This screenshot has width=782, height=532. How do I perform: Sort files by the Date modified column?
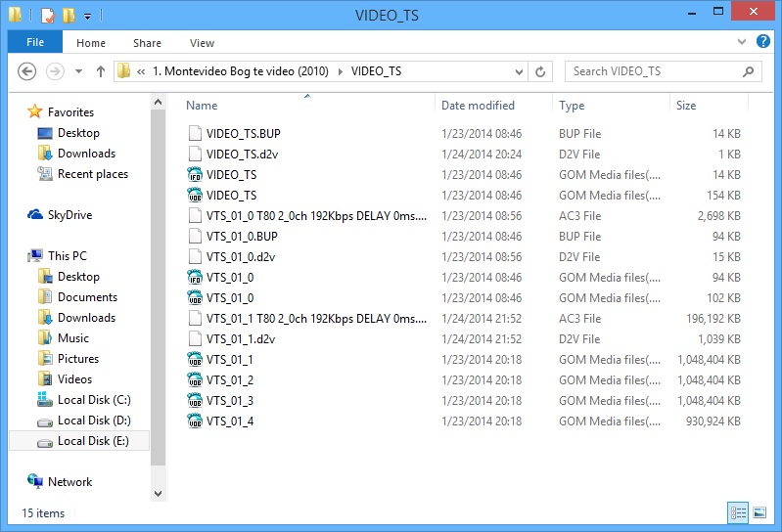478,106
